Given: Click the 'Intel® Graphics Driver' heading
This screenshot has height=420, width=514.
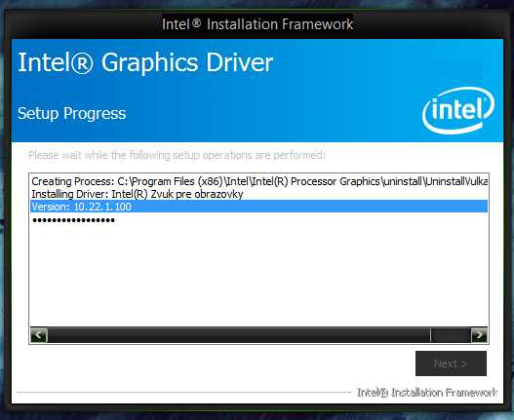Looking at the screenshot, I should point(145,62).
